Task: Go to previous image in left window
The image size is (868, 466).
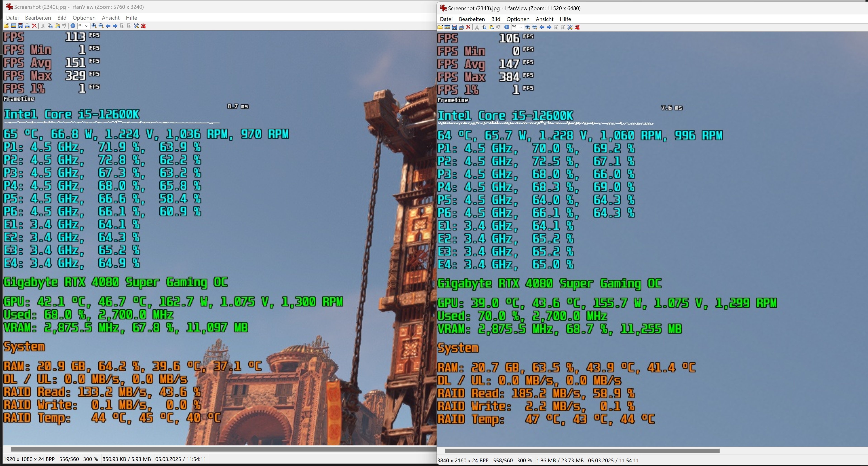Action: pyautogui.click(x=108, y=26)
